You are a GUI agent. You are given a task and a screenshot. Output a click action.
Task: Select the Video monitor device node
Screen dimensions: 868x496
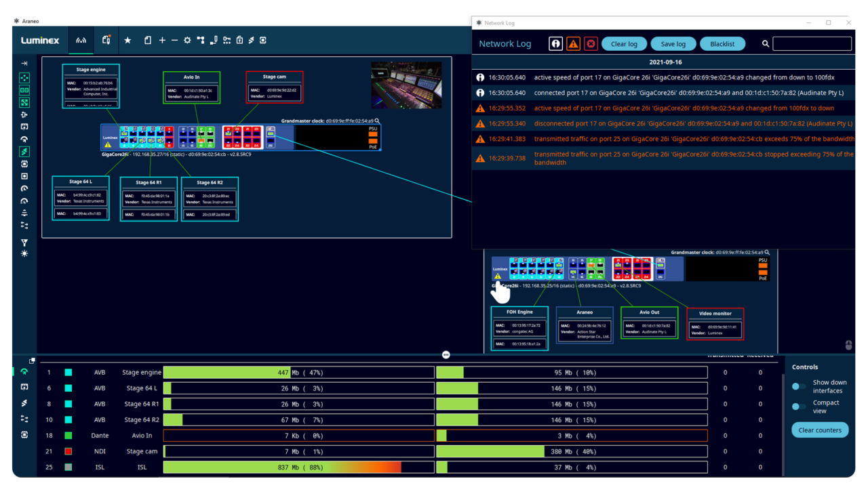pyautogui.click(x=715, y=324)
